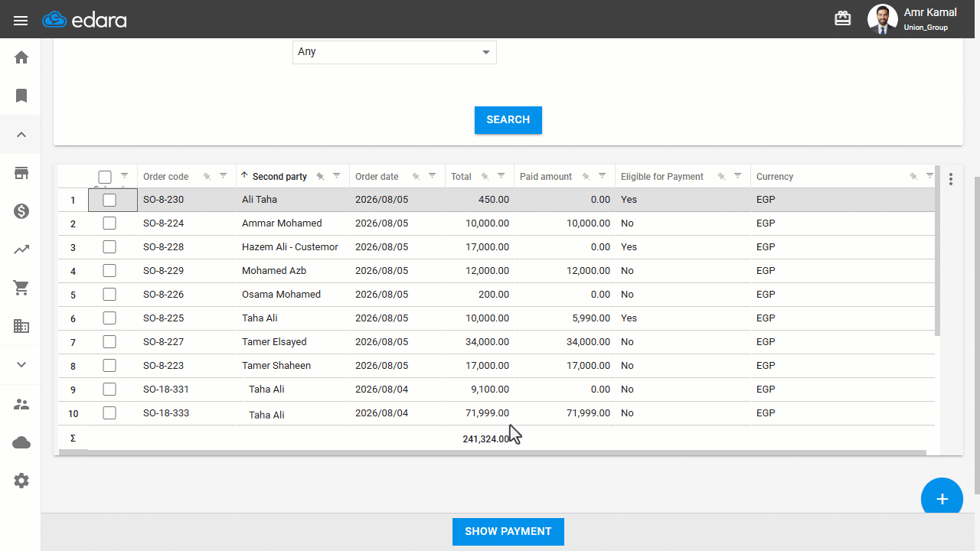Viewport: 980px width, 551px height.
Task: Sort by the Second party header
Action: click(279, 177)
